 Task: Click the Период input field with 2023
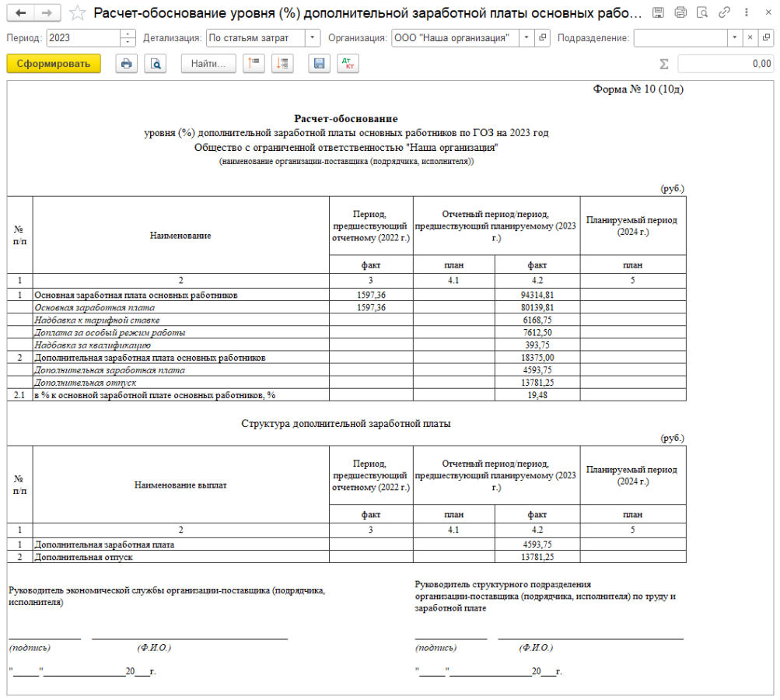(x=83, y=38)
